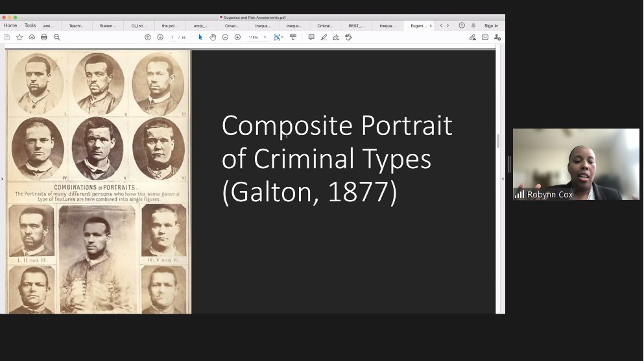Switch to the Critical... document tab
644x361 pixels.
click(326, 26)
